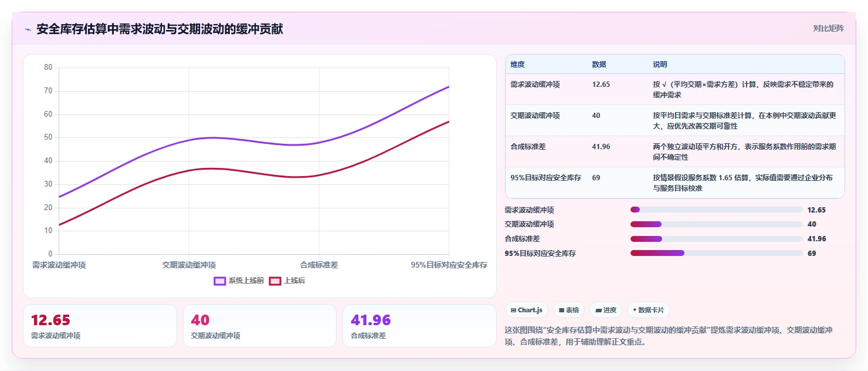
Task: Click the title 安全库存估算中需求波动与交期波动的缓冲贡献
Action: (x=160, y=29)
